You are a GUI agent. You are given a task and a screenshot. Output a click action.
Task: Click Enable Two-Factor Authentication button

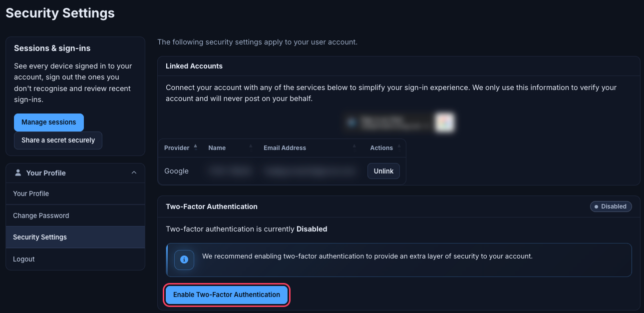(x=227, y=294)
